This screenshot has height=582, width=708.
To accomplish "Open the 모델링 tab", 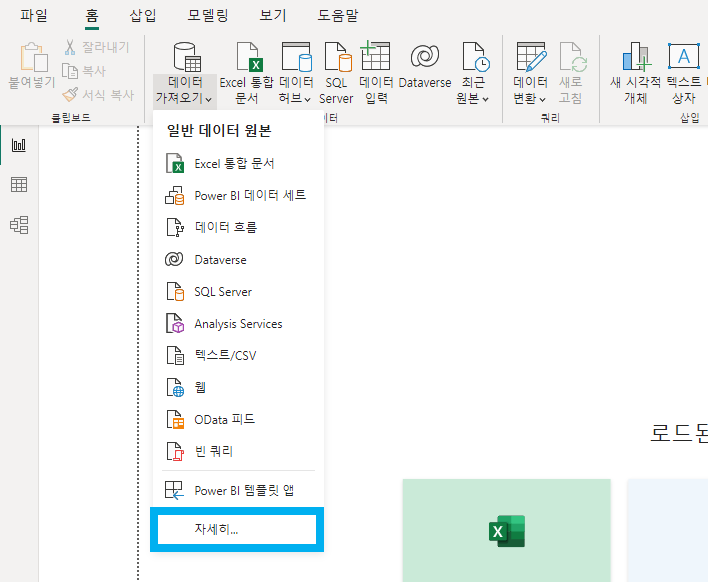I will 208,15.
